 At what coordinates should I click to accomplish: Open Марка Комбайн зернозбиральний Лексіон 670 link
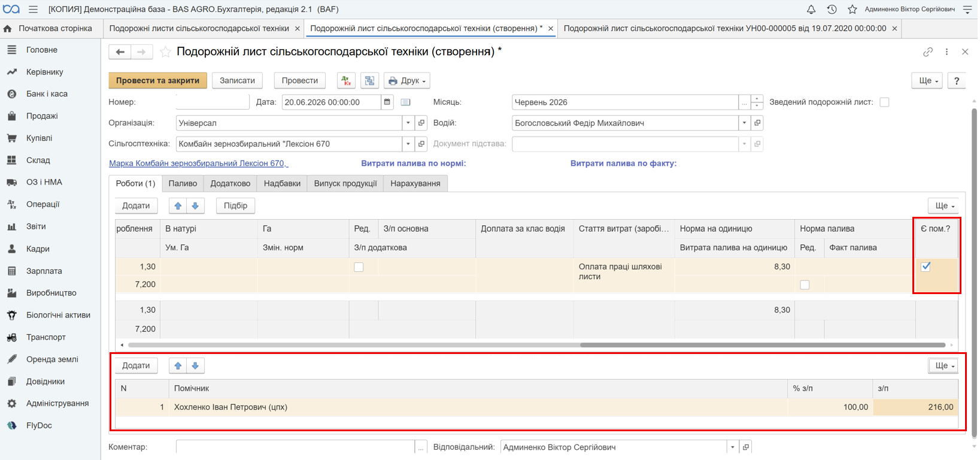coord(198,163)
